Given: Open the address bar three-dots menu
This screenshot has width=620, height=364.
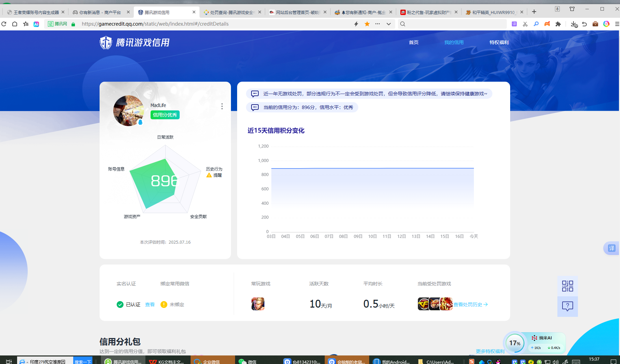Looking at the screenshot, I should coord(377,24).
